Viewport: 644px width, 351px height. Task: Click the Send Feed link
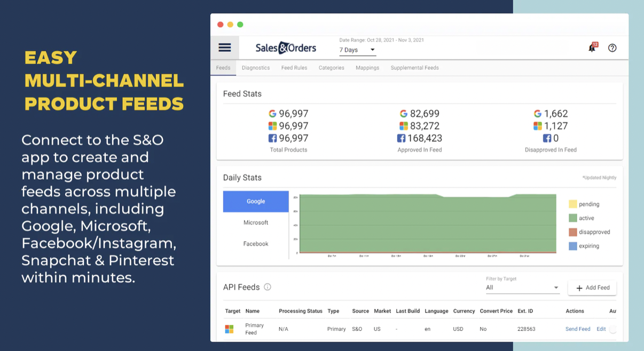578,329
